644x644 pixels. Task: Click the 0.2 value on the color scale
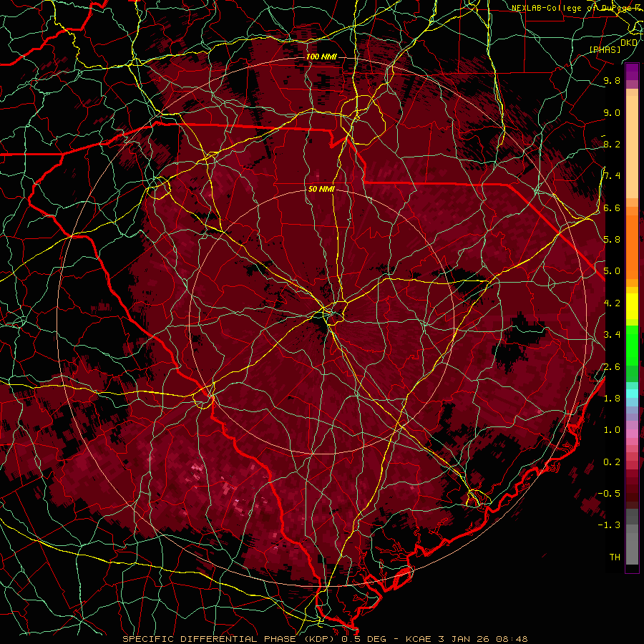click(612, 462)
